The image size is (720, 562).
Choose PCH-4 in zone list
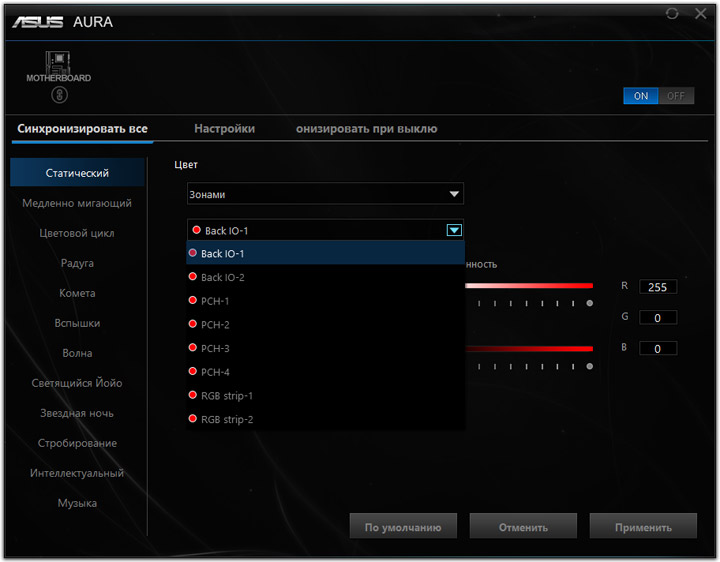325,371
